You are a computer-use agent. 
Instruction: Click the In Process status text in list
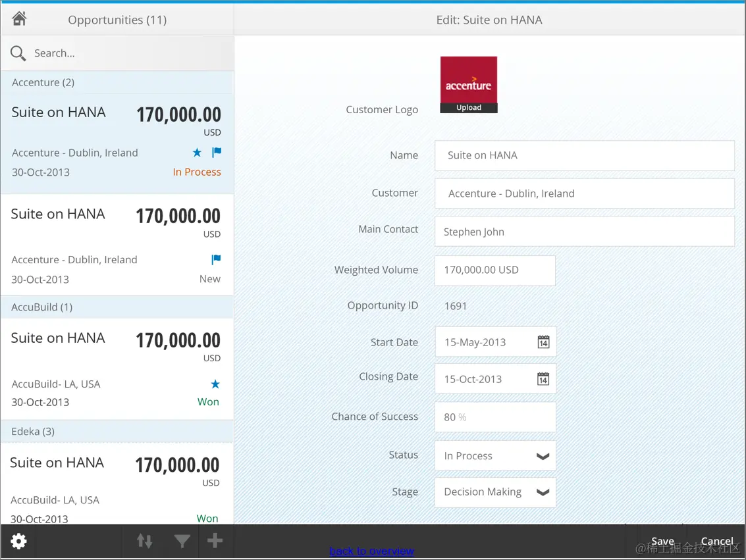(x=196, y=172)
